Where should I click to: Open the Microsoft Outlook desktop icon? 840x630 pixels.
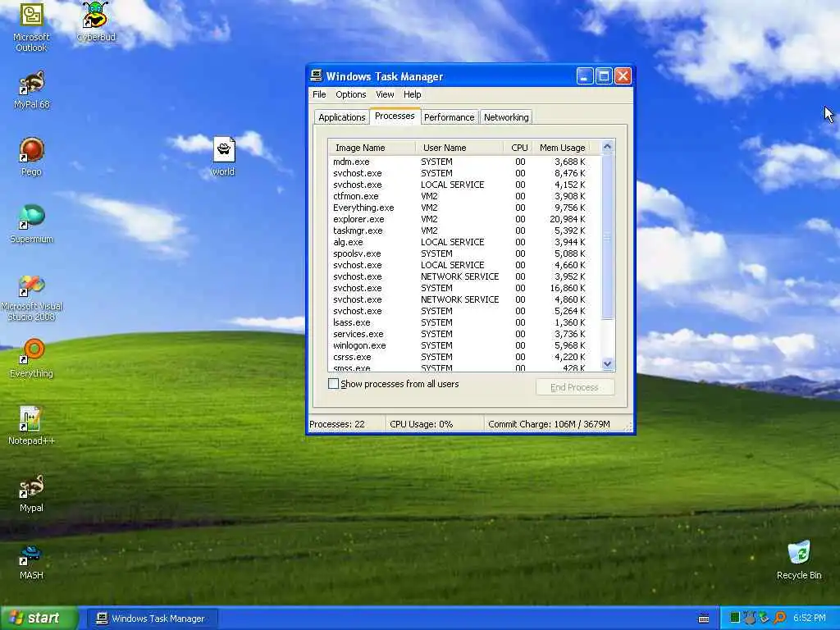pyautogui.click(x=32, y=26)
